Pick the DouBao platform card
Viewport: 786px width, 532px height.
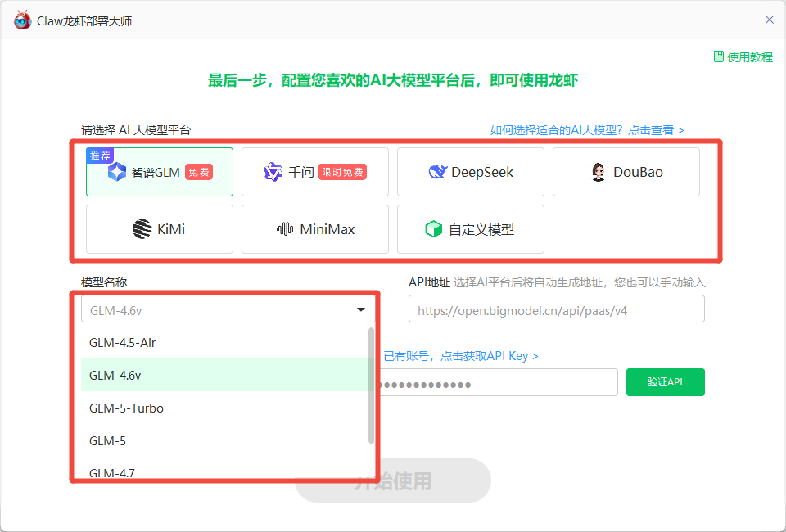click(x=626, y=172)
